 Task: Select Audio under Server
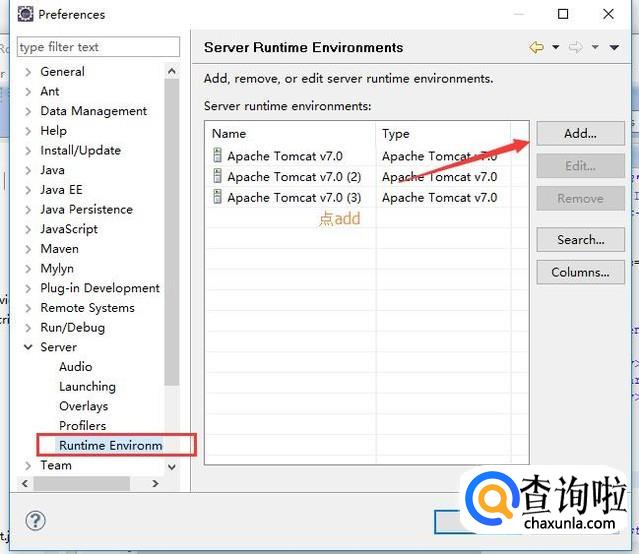(75, 366)
